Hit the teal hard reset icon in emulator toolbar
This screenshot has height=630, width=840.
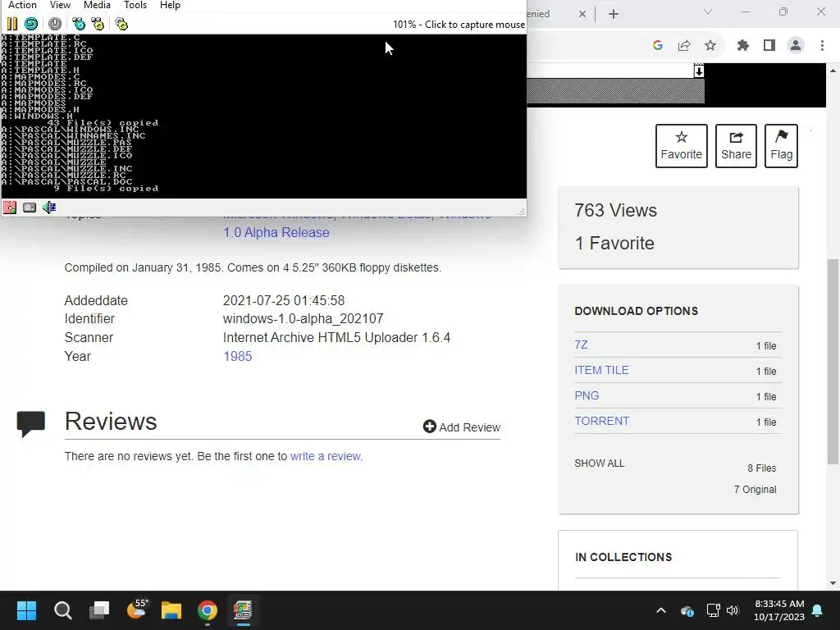point(31,24)
